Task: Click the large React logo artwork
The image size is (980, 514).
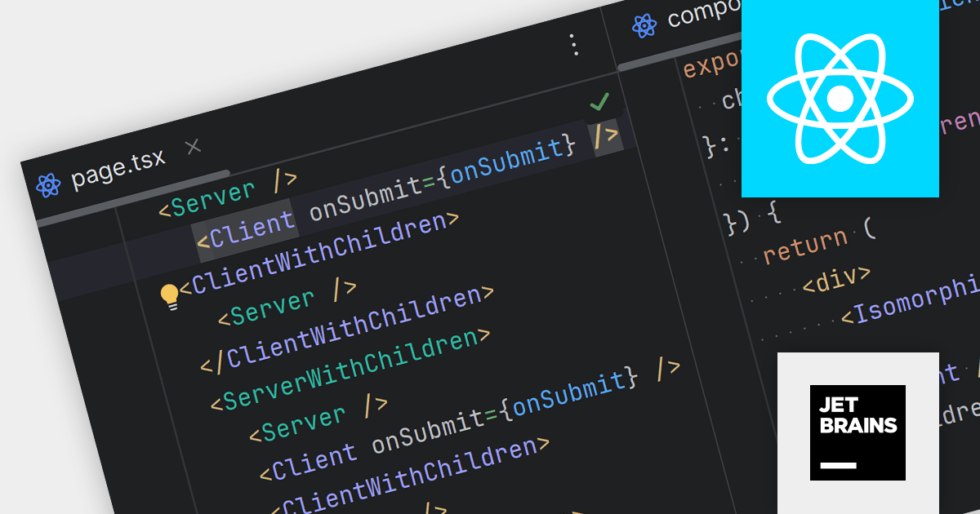Action: [840, 98]
